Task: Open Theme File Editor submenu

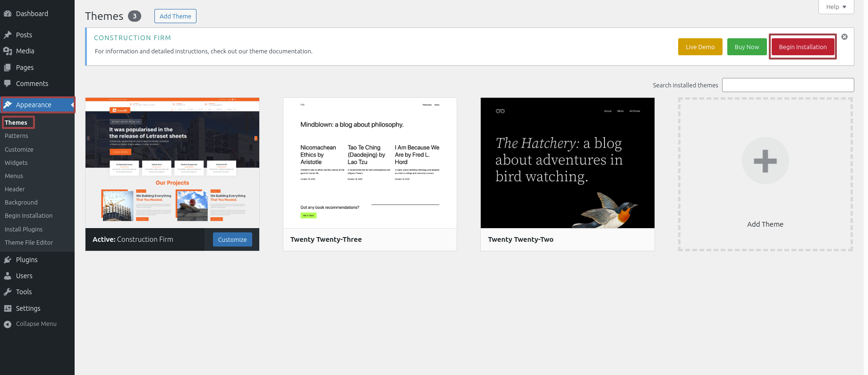Action: pos(29,242)
